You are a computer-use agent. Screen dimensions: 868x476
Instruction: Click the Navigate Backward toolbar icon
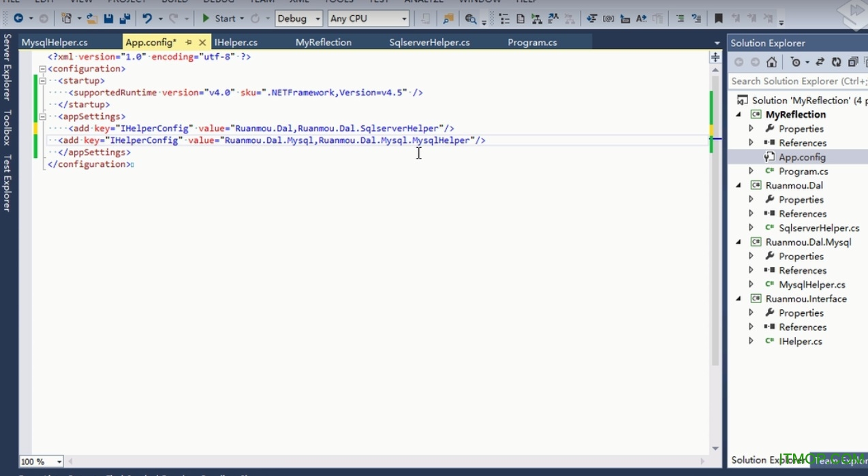[18, 18]
